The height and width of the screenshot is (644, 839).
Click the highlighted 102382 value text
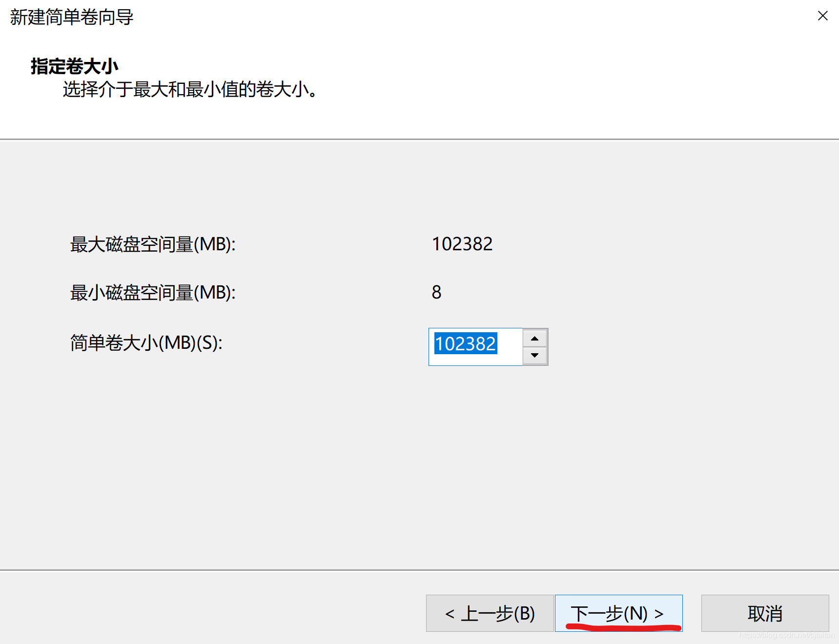(x=466, y=343)
